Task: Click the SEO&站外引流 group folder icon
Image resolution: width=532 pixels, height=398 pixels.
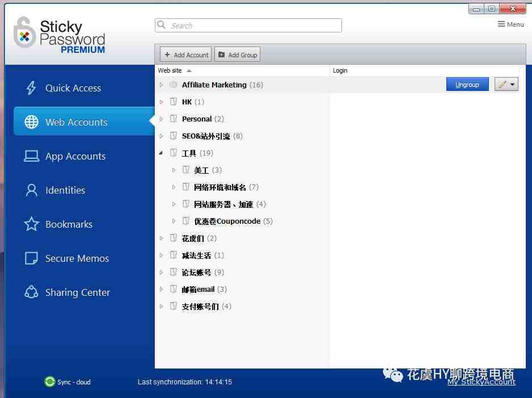Action: 174,136
